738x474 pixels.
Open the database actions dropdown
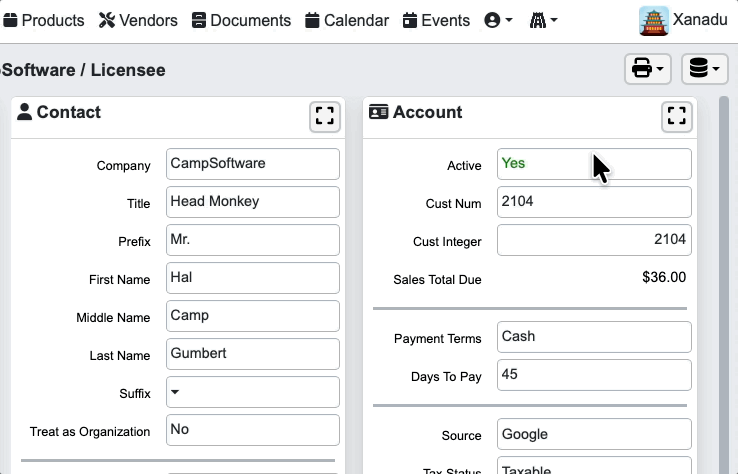pyautogui.click(x=704, y=69)
